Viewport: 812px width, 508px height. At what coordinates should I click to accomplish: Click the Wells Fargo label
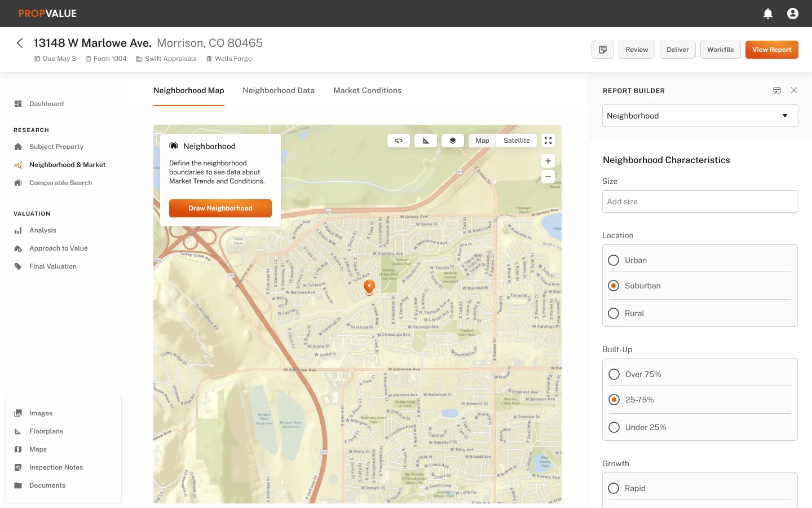229,59
